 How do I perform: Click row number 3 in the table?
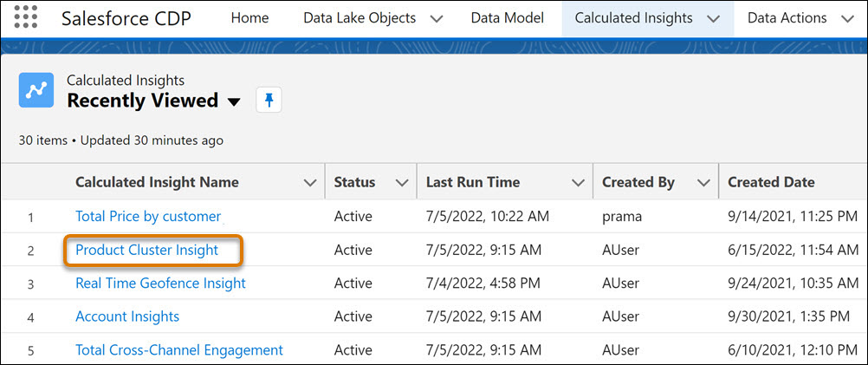[x=31, y=284]
